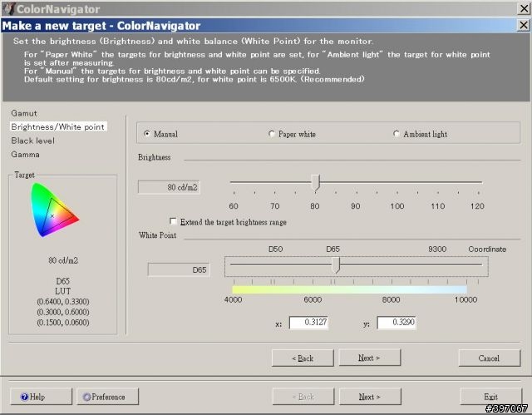Click the Cancel button
The width and height of the screenshot is (532, 415).
coord(490,358)
